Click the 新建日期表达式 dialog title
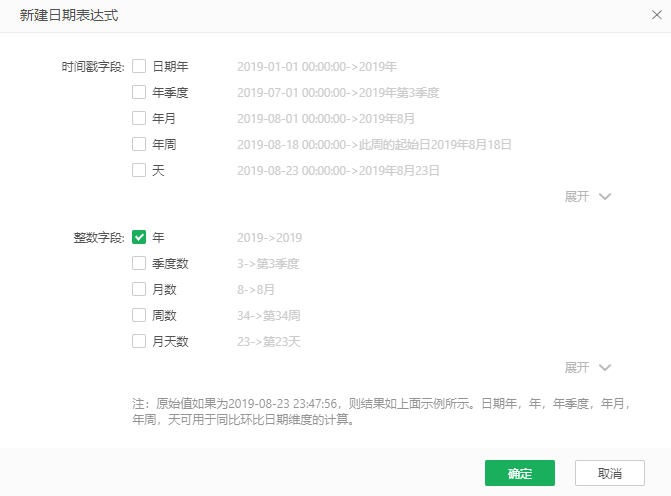 (74, 17)
